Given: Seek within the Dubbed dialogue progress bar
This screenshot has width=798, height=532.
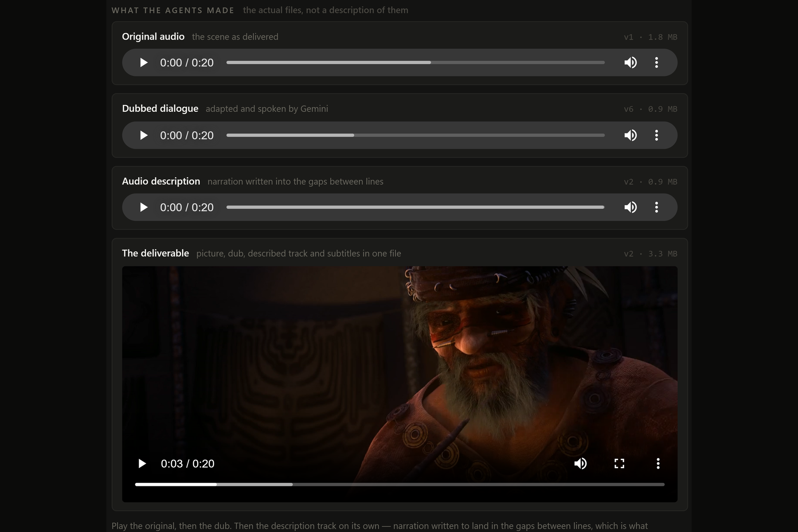Looking at the screenshot, I should tap(415, 135).
